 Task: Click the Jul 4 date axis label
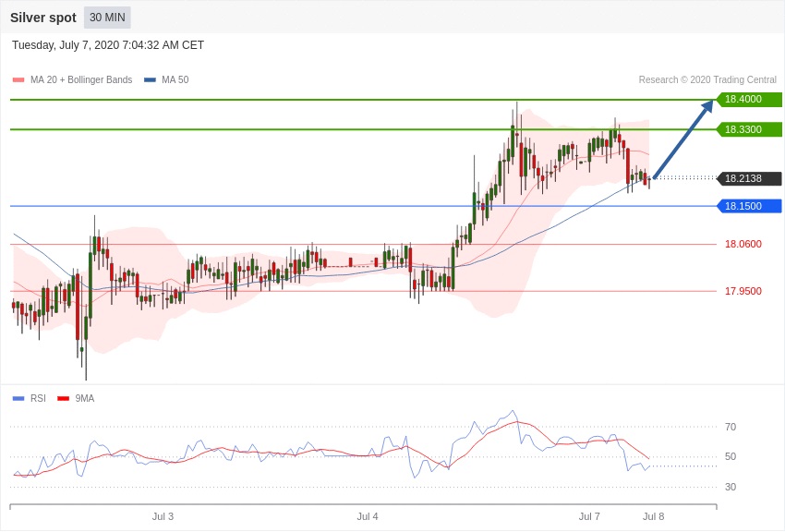pos(368,516)
